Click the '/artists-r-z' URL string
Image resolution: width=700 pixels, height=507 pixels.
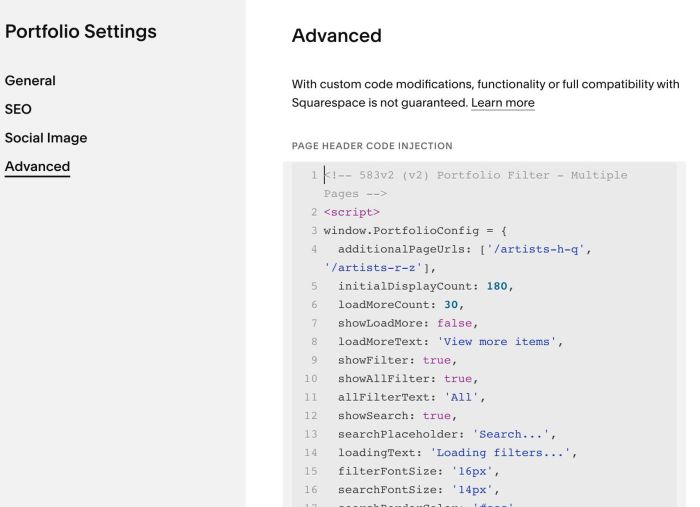point(373,268)
